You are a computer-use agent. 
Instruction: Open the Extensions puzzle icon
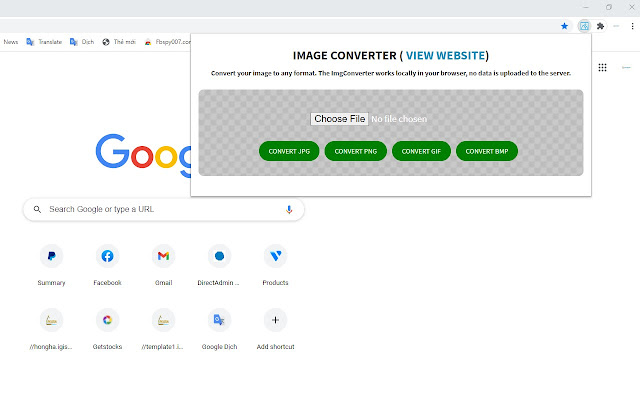(600, 26)
